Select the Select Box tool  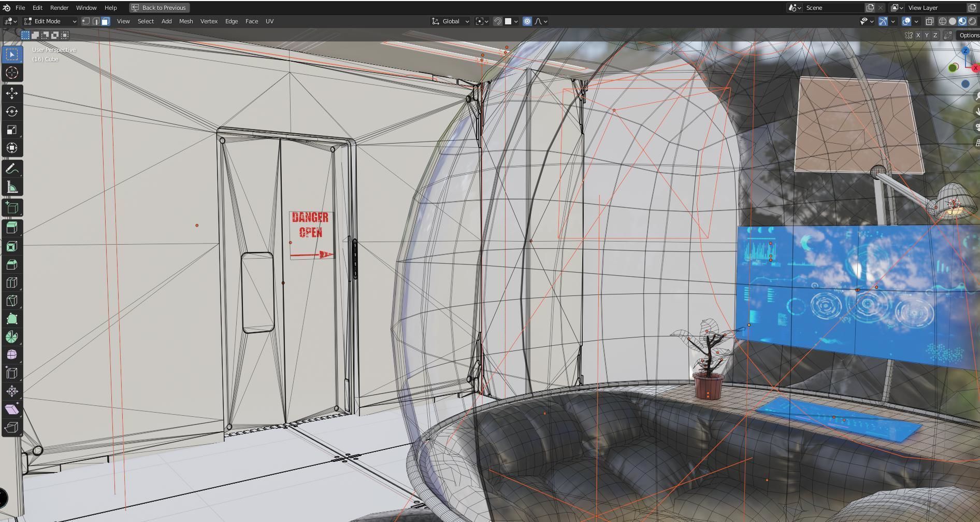click(x=12, y=54)
